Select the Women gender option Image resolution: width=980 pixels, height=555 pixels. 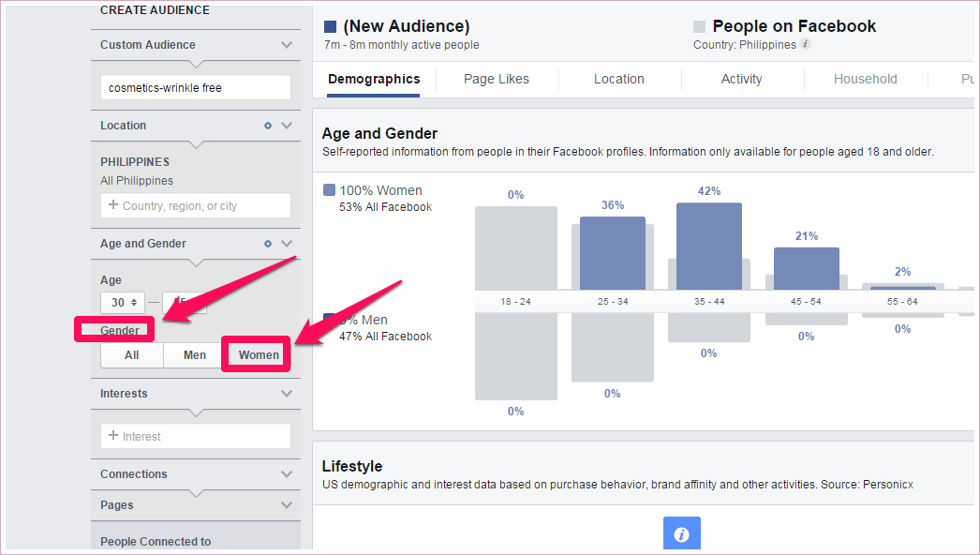[x=259, y=355]
